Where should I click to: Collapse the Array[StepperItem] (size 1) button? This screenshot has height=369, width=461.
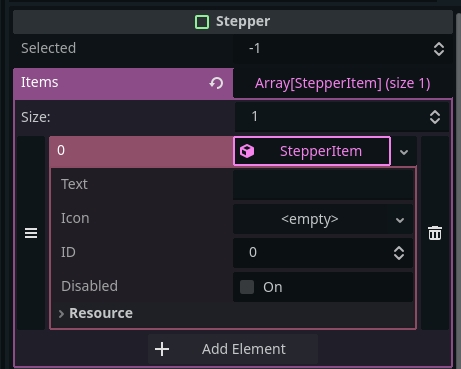(x=342, y=83)
